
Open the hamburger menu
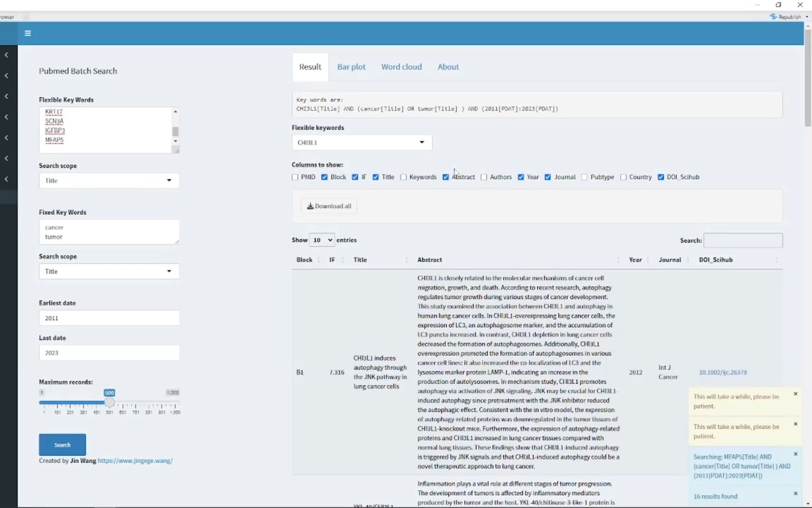[x=27, y=33]
